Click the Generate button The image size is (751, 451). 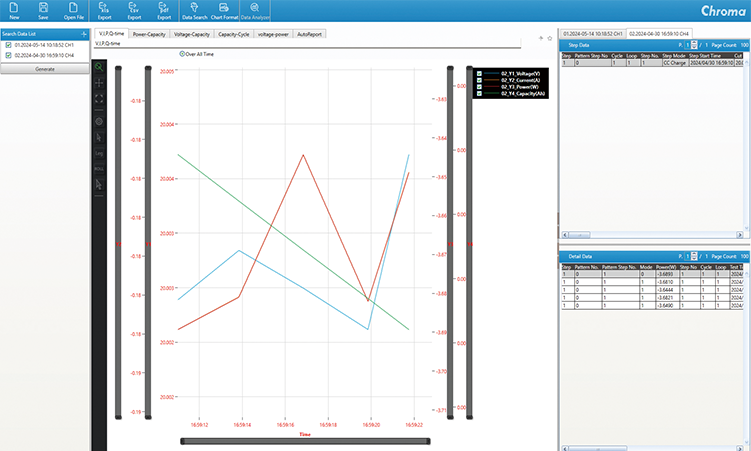(x=44, y=69)
